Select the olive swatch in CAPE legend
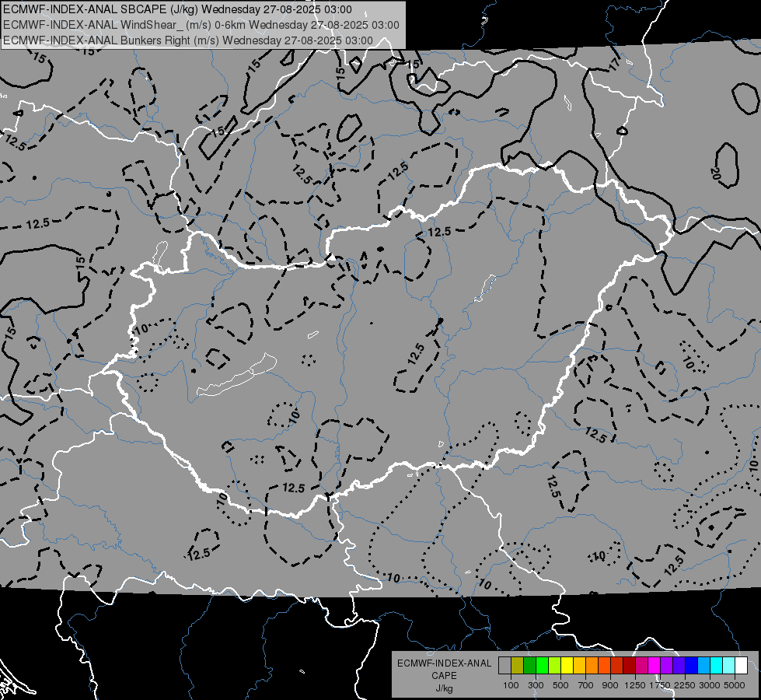This screenshot has width=761, height=700. click(x=518, y=666)
